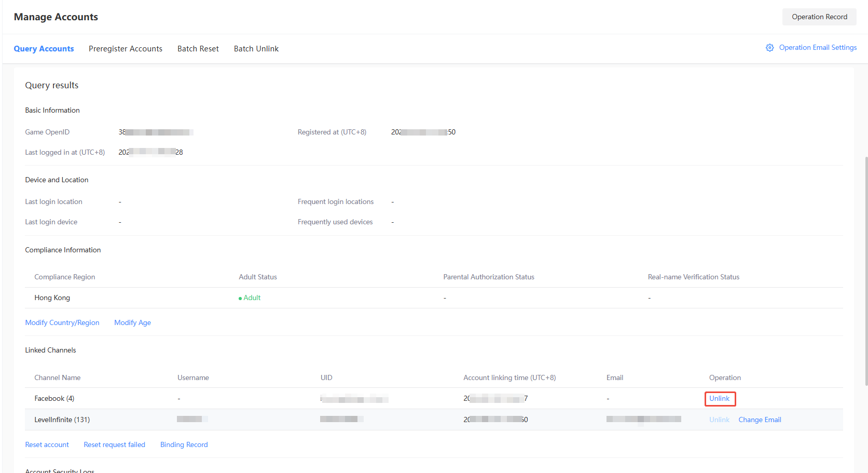868x473 pixels.
Task: Click the Reset account link
Action: [x=47, y=445]
